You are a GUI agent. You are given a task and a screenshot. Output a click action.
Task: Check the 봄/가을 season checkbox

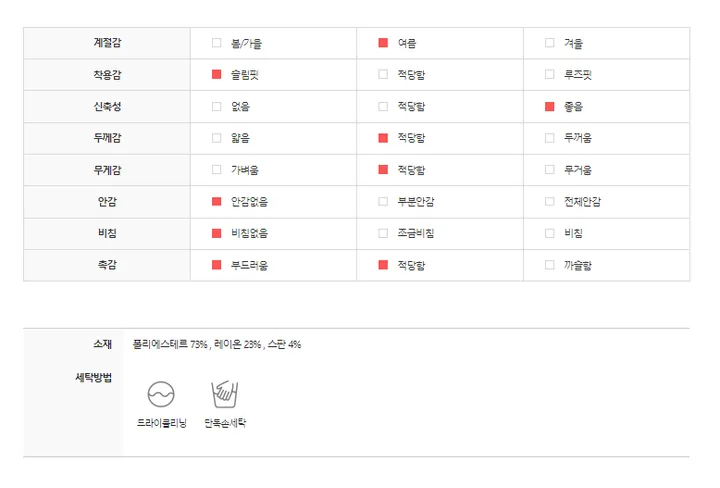click(216, 43)
